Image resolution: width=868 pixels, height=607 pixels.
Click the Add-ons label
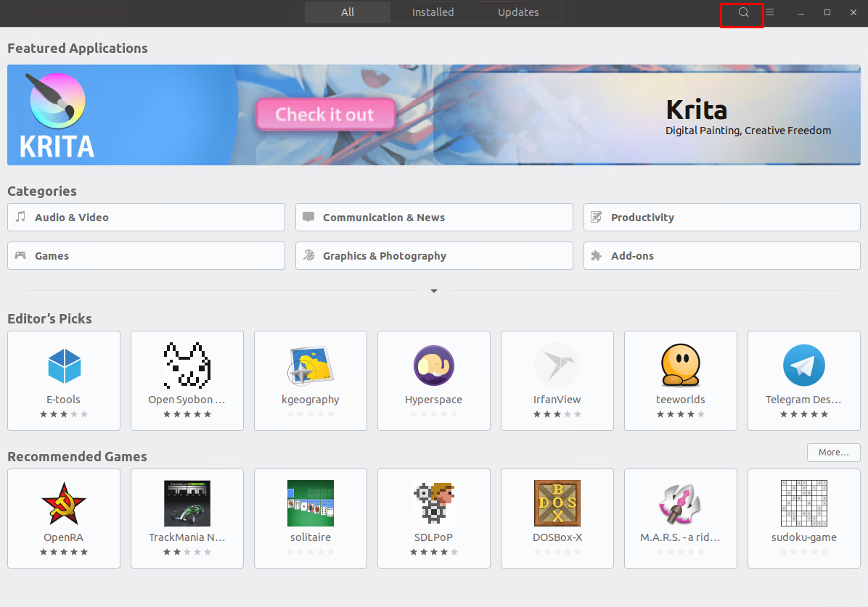pyautogui.click(x=633, y=256)
